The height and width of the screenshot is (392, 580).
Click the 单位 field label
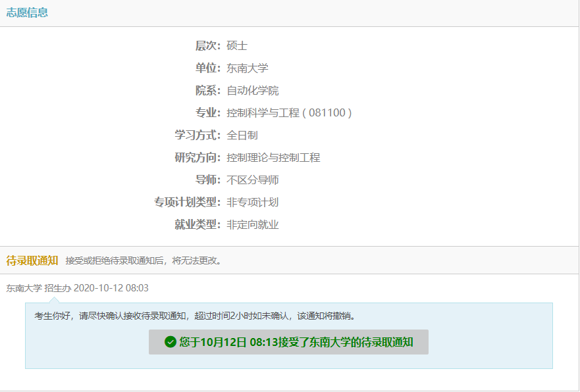(x=208, y=68)
